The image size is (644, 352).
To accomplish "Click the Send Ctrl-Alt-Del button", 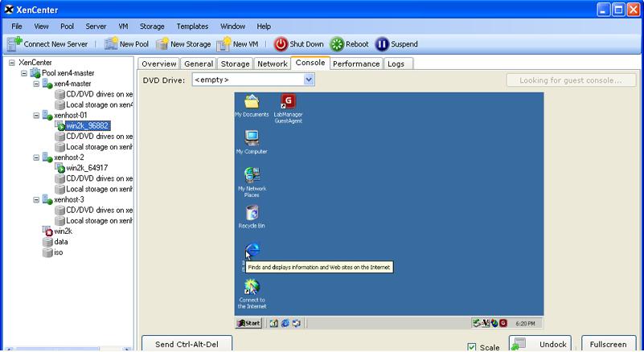I will [x=187, y=344].
